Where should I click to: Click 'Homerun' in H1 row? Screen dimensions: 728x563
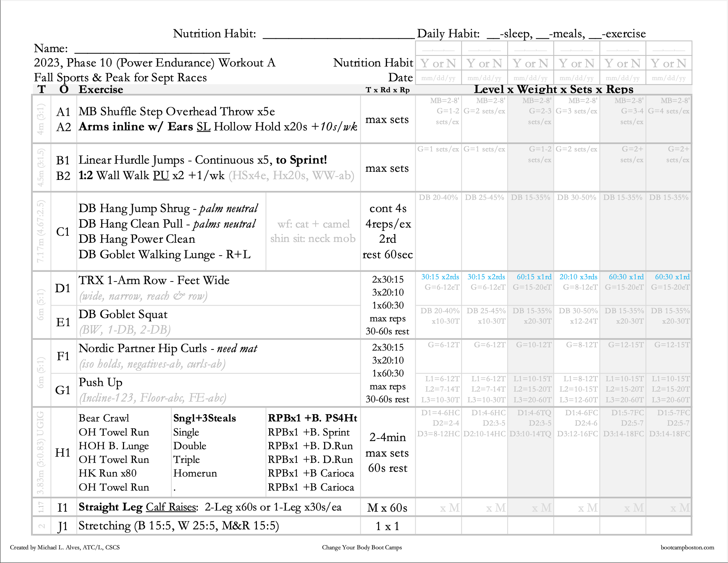[x=195, y=473]
